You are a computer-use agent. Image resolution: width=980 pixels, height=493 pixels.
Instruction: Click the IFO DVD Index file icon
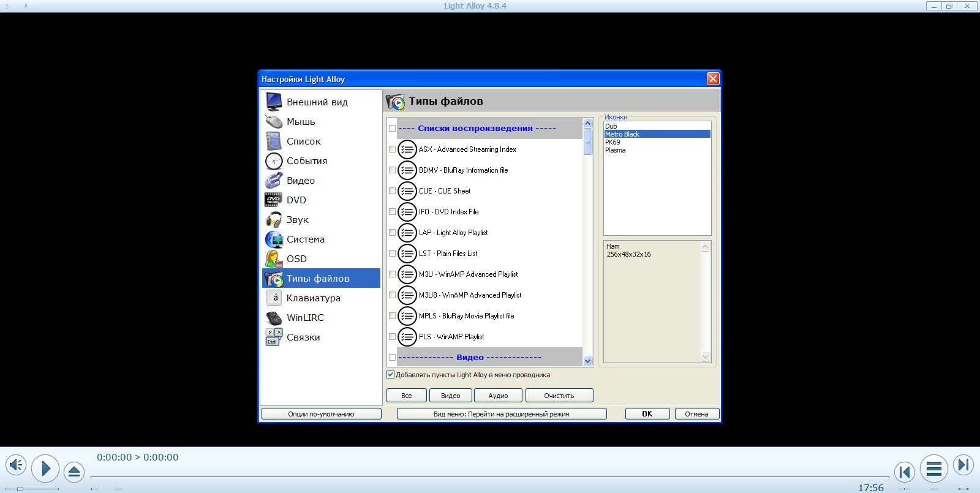(407, 212)
